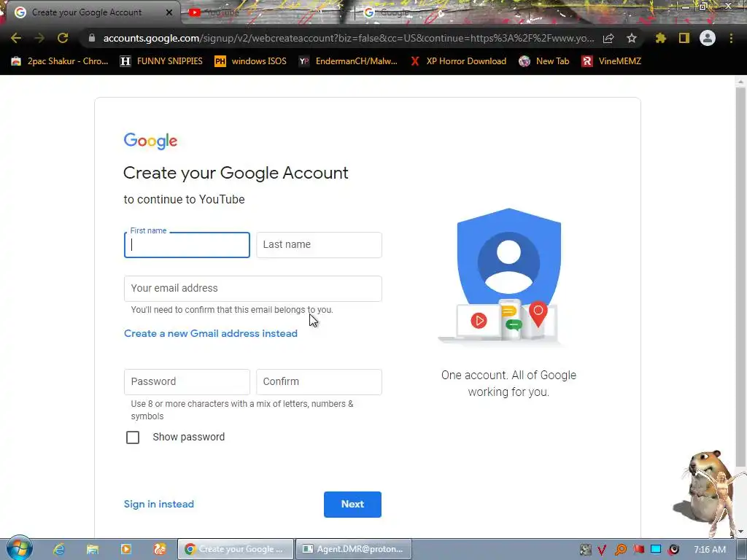Switch to the Agent.DMR@proton taskbar window

click(x=354, y=549)
